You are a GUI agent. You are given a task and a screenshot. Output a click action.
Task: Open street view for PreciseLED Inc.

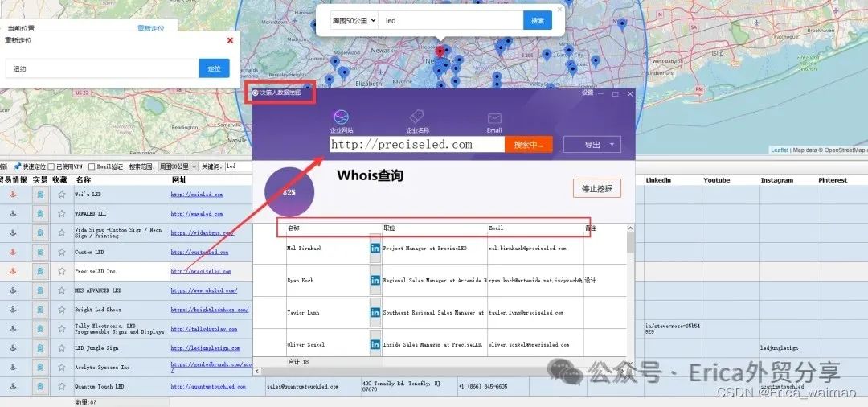[x=40, y=271]
